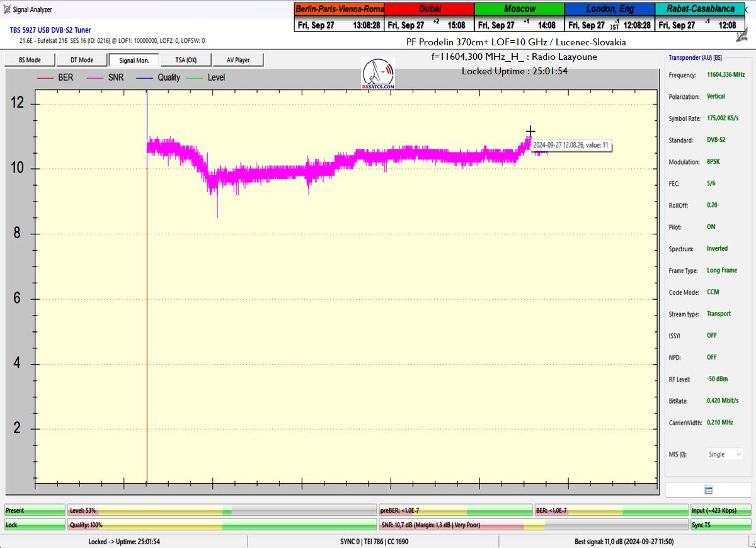Image resolution: width=756 pixels, height=548 pixels.
Task: Click the Lock status indicator
Action: pyautogui.click(x=35, y=524)
